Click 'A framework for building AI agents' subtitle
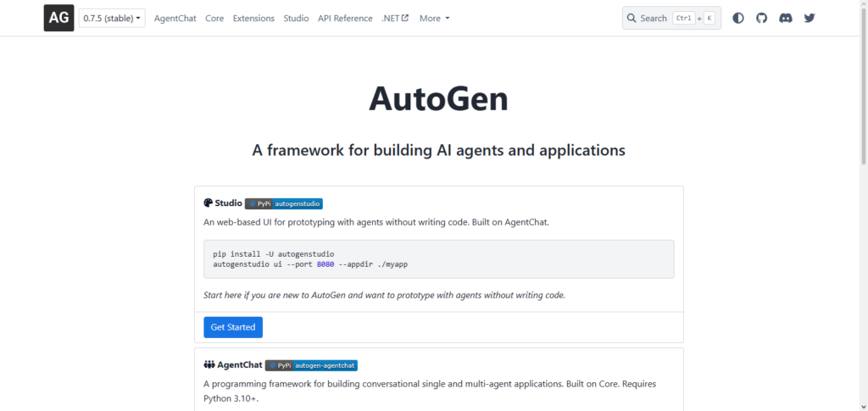The image size is (868, 411). pyautogui.click(x=438, y=150)
